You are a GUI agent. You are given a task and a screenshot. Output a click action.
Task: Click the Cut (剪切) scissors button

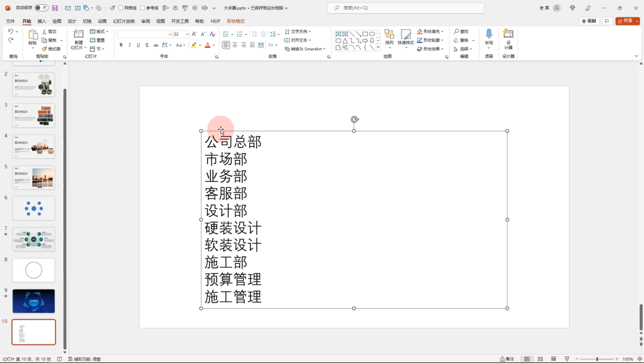click(49, 31)
